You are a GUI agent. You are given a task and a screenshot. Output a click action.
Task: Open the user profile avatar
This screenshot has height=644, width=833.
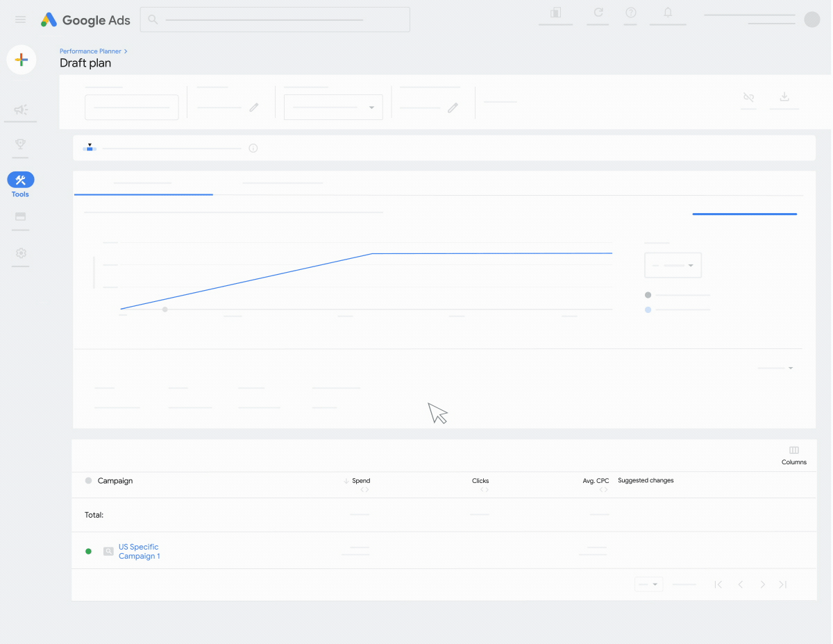tap(812, 19)
